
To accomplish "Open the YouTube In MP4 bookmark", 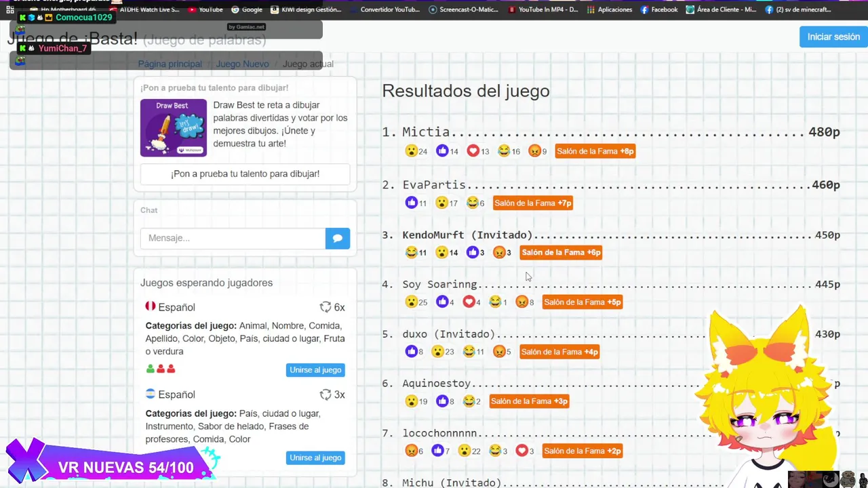I will pos(543,9).
